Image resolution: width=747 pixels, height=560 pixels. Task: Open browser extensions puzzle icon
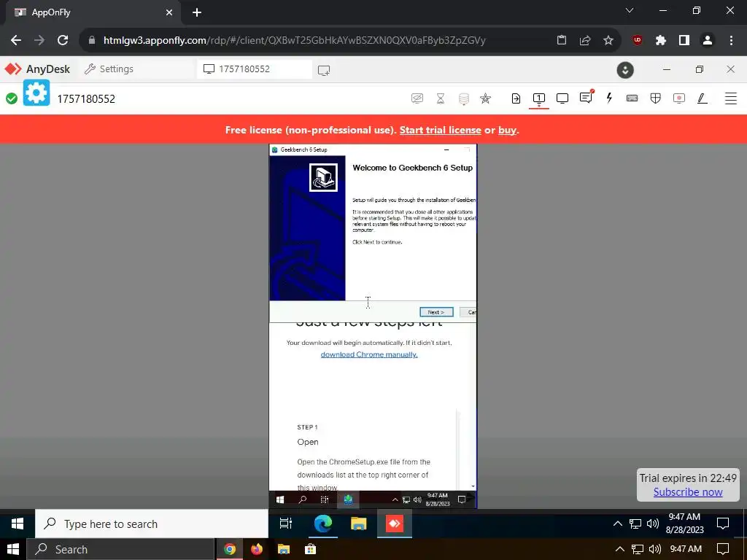coord(660,41)
